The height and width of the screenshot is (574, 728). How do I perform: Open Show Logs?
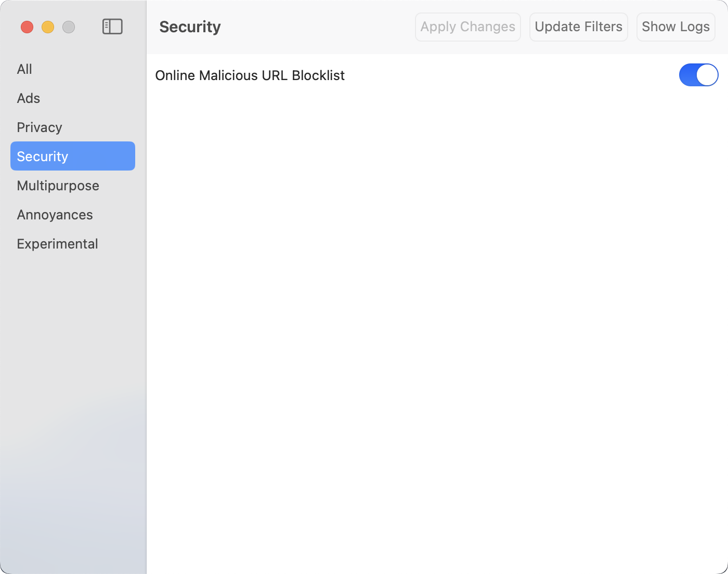click(x=675, y=27)
